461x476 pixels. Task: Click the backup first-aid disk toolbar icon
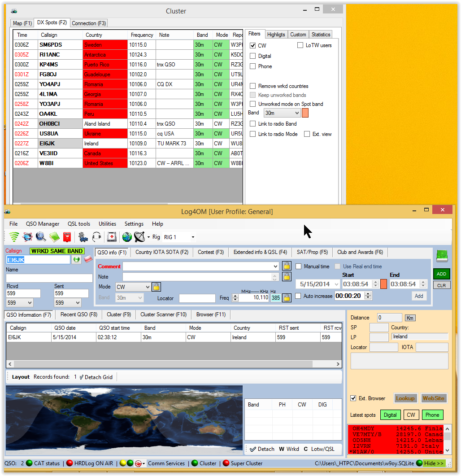tap(112, 237)
